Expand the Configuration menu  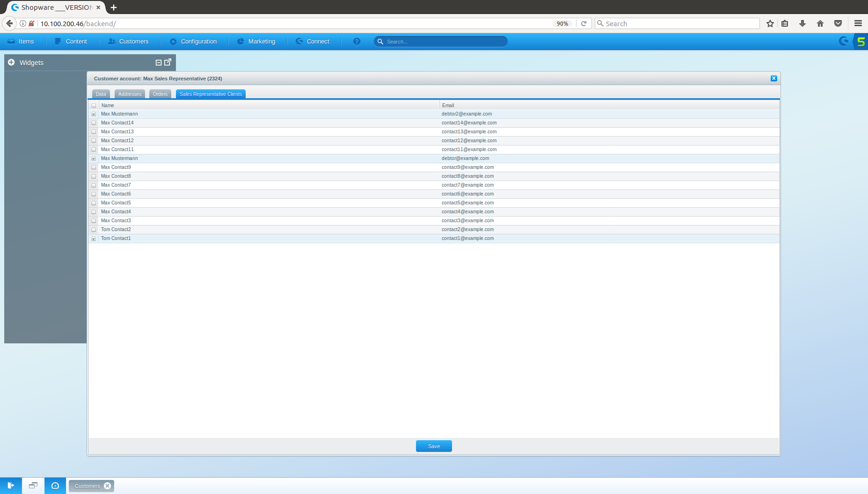pyautogui.click(x=193, y=42)
